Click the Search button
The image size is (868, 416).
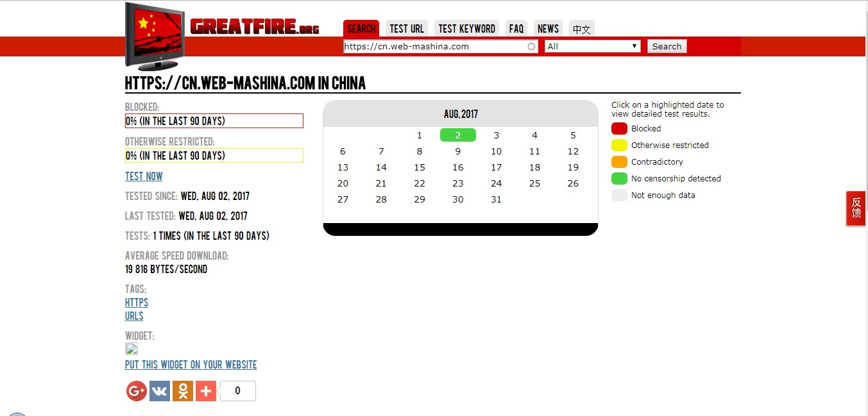[x=667, y=46]
